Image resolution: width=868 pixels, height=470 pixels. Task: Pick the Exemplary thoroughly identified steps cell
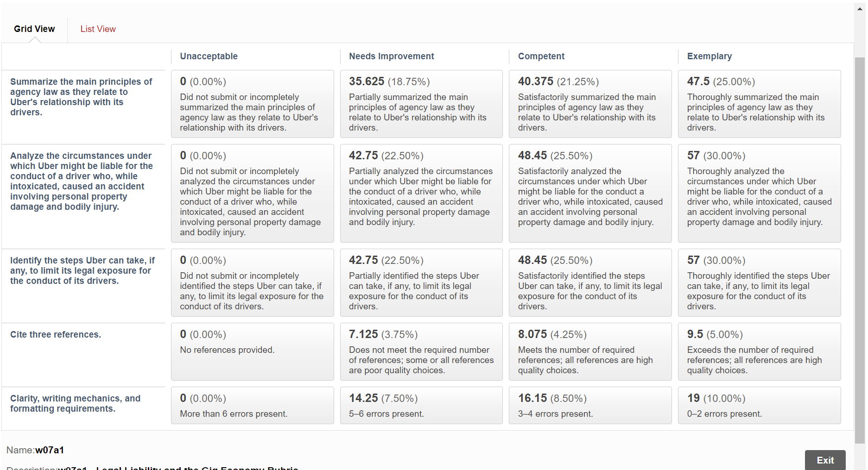759,282
